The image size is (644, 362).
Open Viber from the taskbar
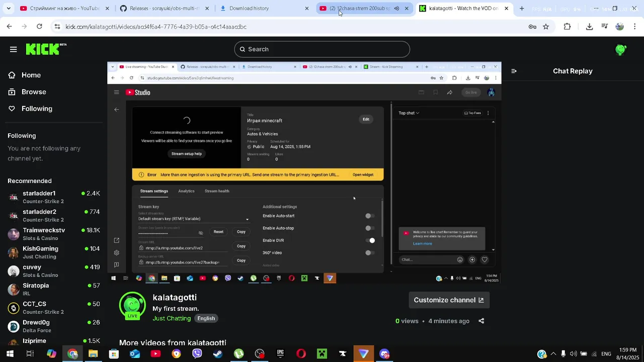pos(197,354)
